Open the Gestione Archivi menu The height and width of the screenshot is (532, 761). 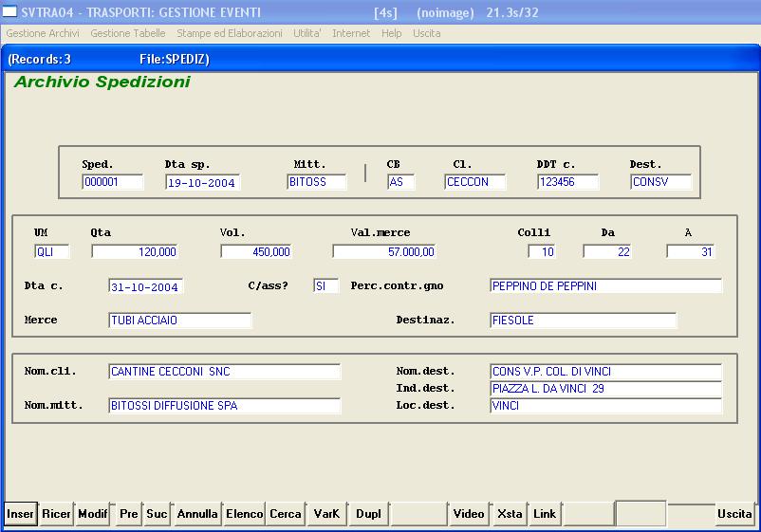point(43,33)
